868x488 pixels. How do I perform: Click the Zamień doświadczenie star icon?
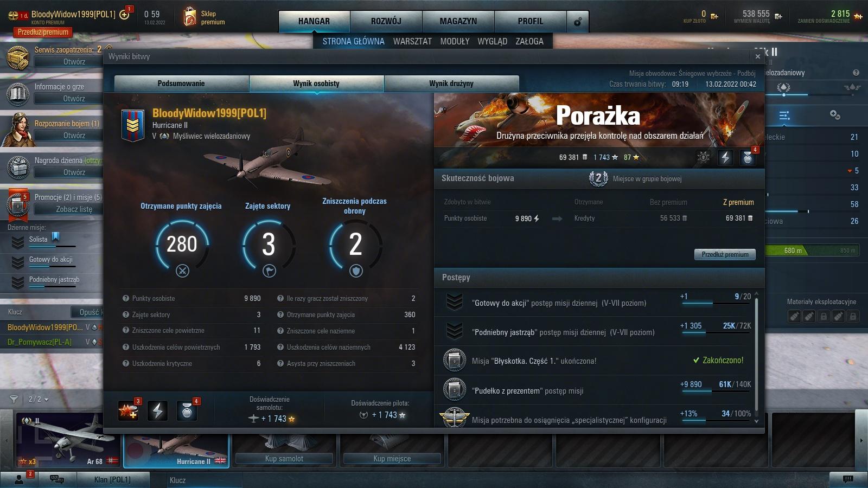858,16
